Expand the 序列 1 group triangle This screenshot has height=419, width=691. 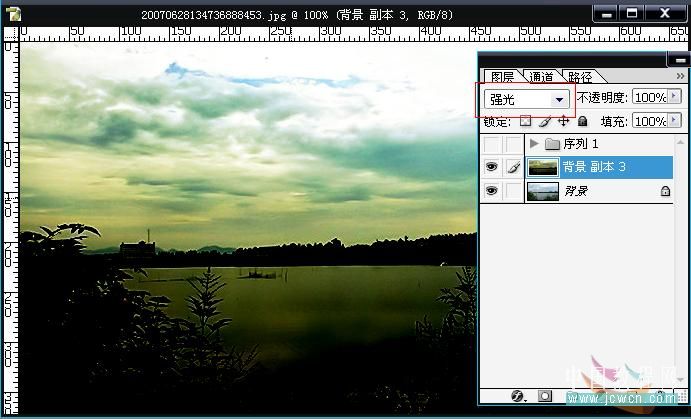click(534, 143)
